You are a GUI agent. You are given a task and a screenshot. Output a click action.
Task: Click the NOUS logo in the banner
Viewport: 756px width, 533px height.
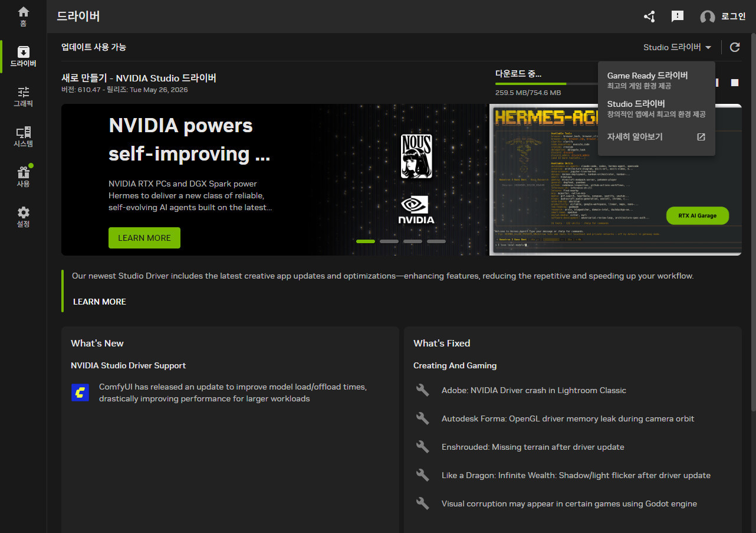click(x=416, y=156)
